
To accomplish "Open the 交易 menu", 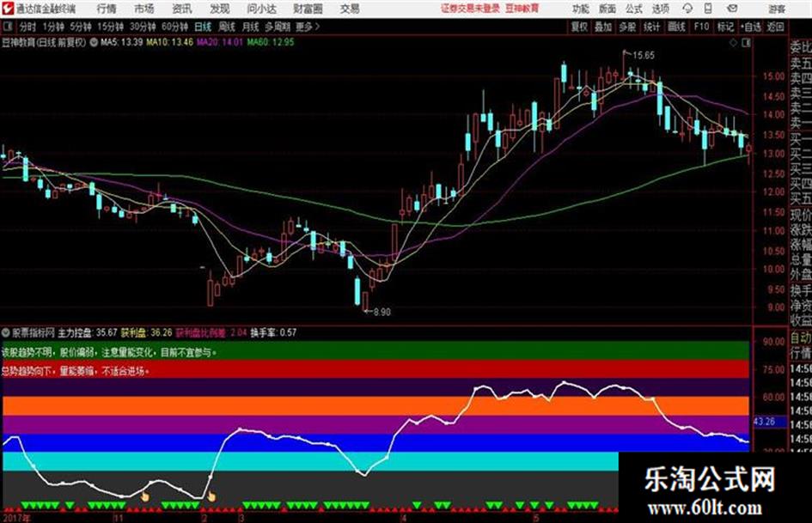I will coord(350,9).
